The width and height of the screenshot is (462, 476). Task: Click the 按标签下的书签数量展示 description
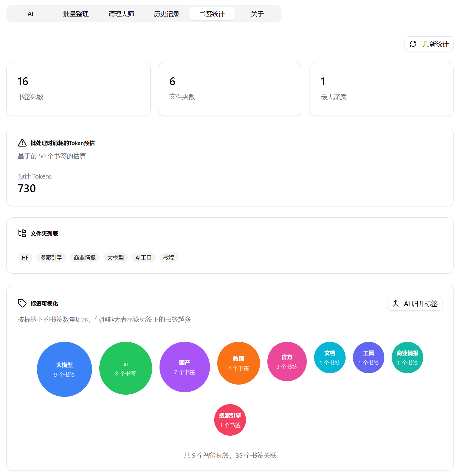pyautogui.click(x=104, y=319)
